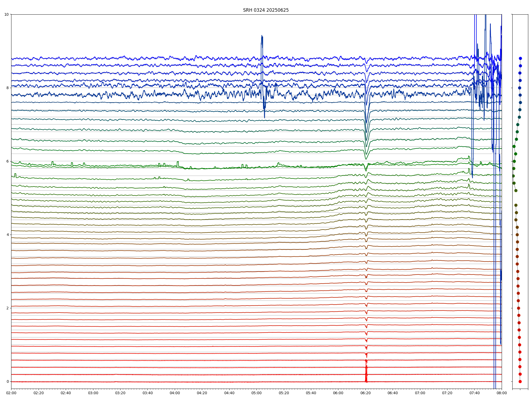
Task: Click the y-axis label 2
Action: (x=7, y=308)
